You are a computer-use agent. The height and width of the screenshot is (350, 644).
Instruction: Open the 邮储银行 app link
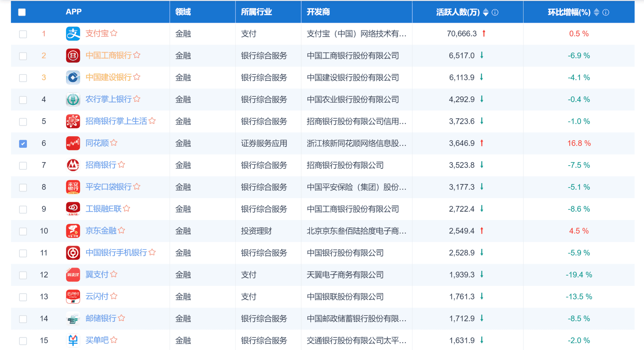pos(101,318)
